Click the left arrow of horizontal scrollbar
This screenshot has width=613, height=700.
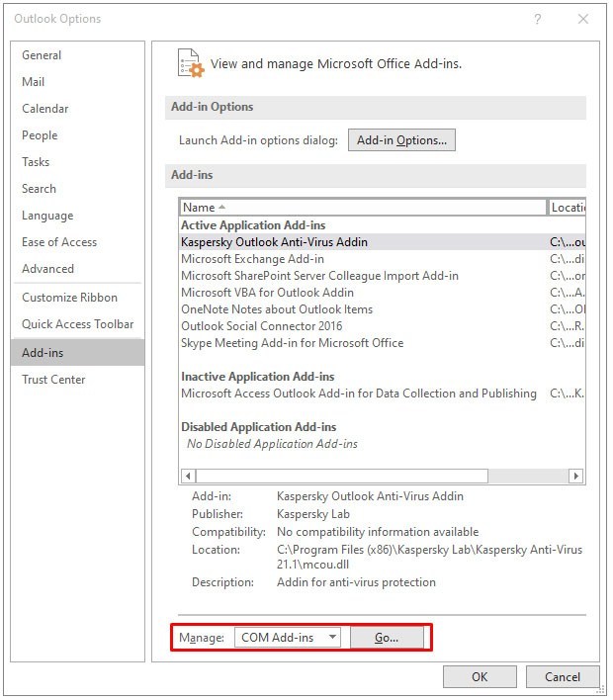(x=188, y=476)
